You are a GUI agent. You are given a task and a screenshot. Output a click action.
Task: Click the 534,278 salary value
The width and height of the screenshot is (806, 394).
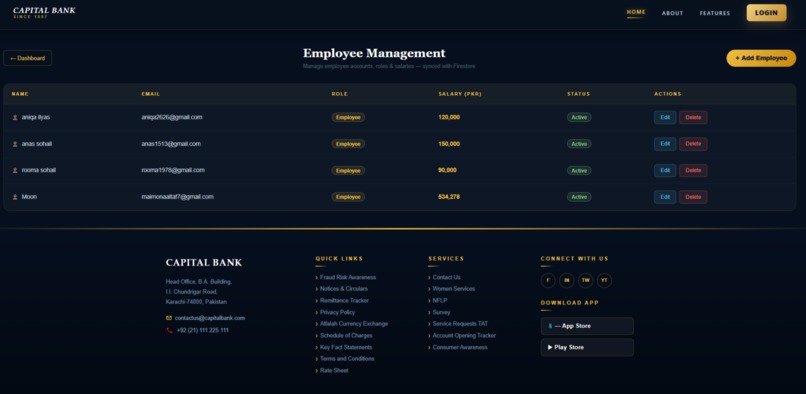click(449, 197)
